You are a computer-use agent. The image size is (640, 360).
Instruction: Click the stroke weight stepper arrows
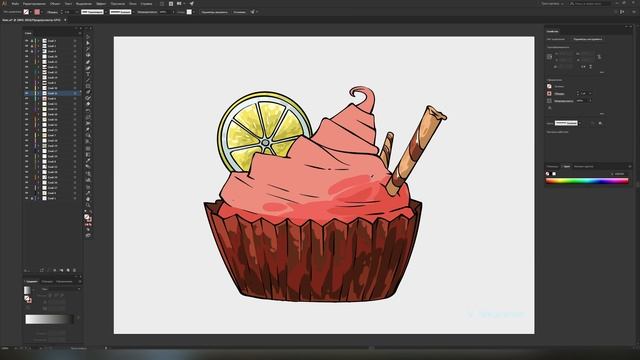click(x=62, y=12)
